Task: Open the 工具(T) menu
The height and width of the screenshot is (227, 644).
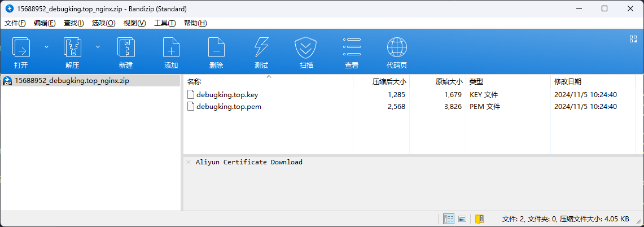Action: (x=165, y=23)
